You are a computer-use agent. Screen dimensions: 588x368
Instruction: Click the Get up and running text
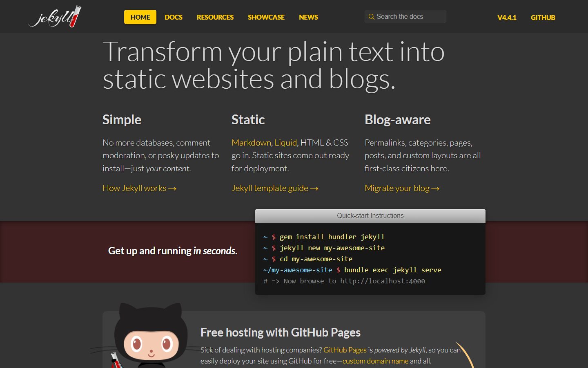coord(173,251)
